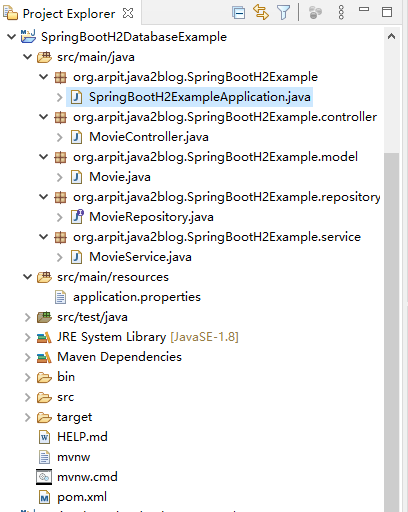Click src/main/resources folder icon

tap(44, 277)
